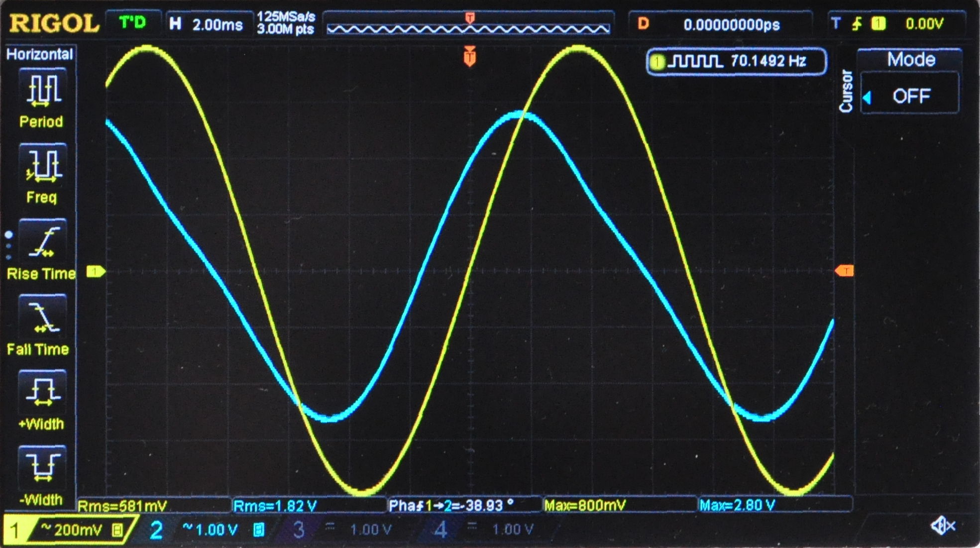980x548 pixels.
Task: Switch to the Cursor side menu tab
Action: pyautogui.click(x=846, y=90)
